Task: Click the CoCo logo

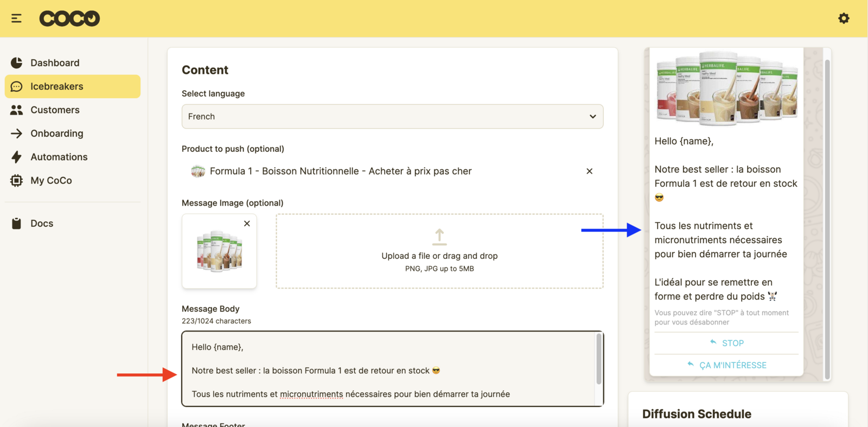Action: (69, 18)
